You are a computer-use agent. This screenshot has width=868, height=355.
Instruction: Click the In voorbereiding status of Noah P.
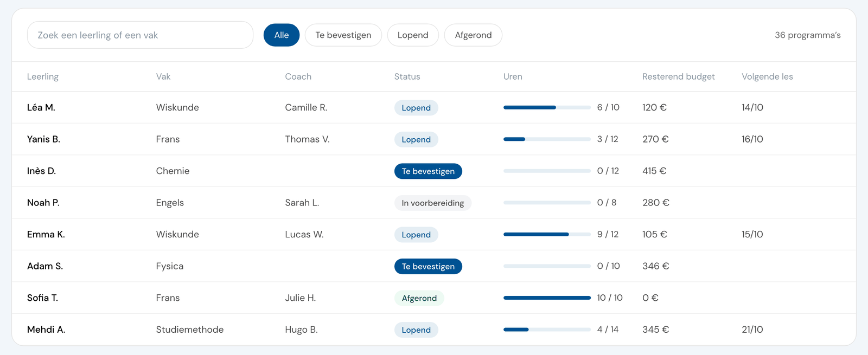click(433, 203)
